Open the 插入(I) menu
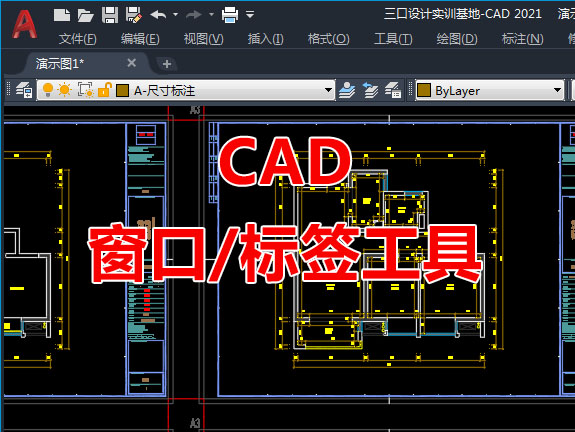The image size is (575, 432). click(265, 39)
